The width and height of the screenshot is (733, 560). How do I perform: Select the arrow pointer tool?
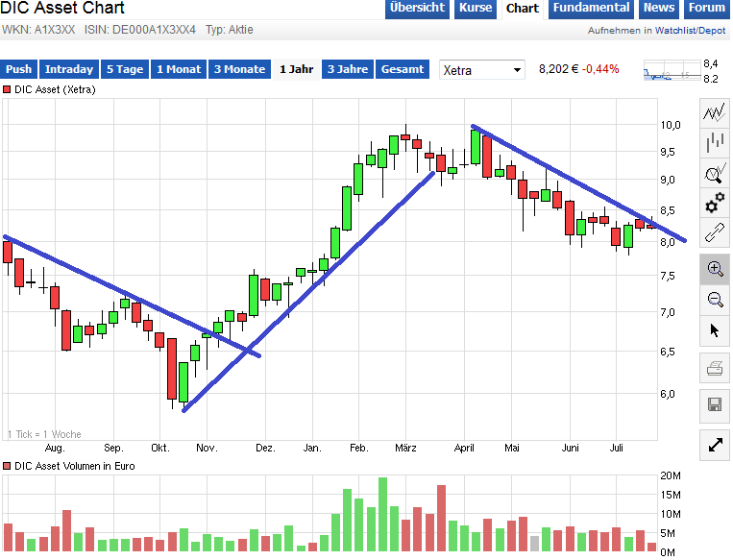pyautogui.click(x=714, y=330)
